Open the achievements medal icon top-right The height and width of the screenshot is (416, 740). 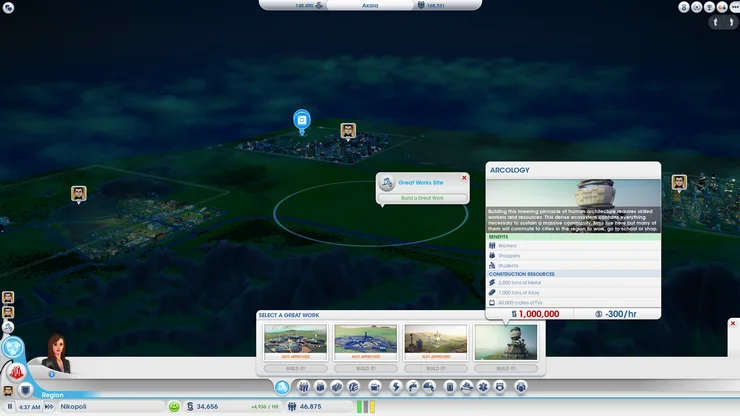pyautogui.click(x=684, y=7)
